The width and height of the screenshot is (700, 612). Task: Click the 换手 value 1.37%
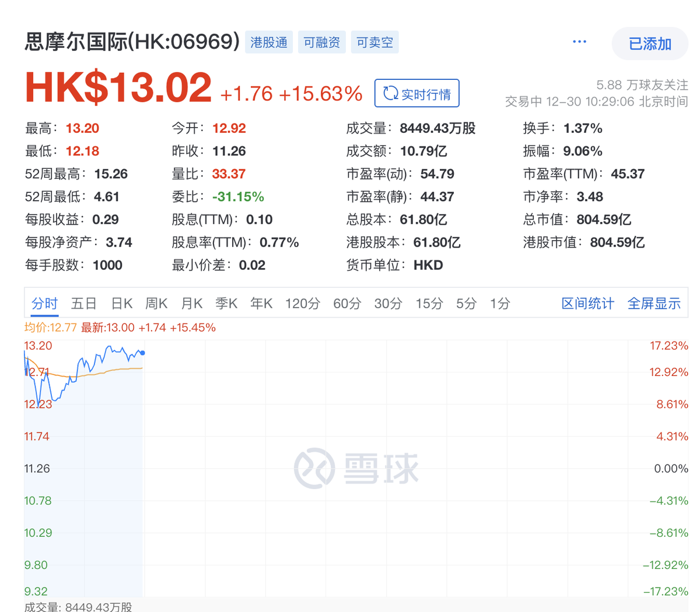coord(583,128)
